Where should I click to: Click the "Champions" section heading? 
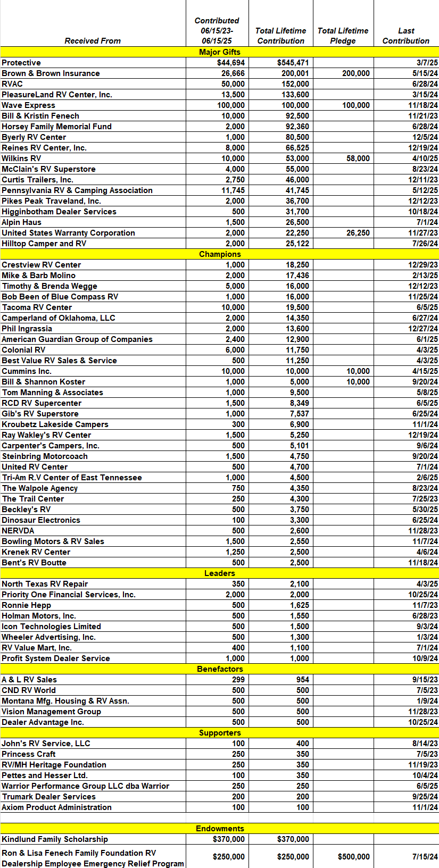[x=220, y=254]
